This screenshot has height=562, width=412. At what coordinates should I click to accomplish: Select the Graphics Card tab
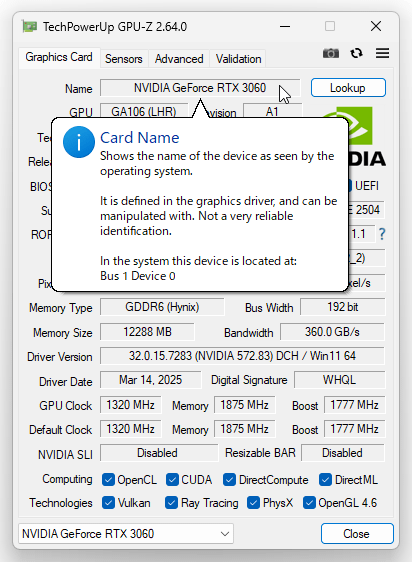click(x=59, y=57)
